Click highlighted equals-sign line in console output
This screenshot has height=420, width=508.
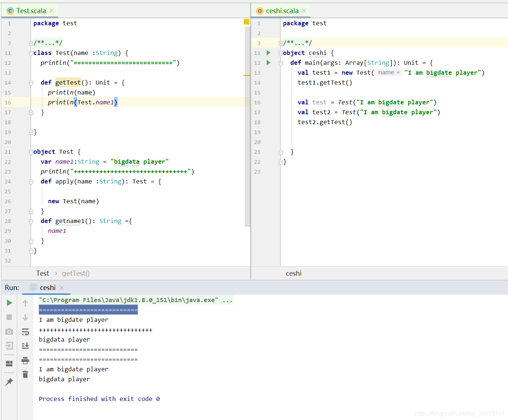tap(88, 310)
